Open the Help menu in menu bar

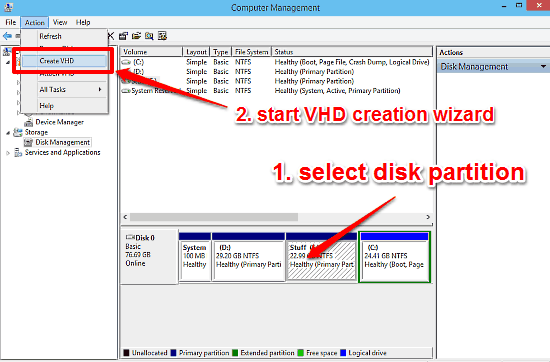(x=83, y=22)
